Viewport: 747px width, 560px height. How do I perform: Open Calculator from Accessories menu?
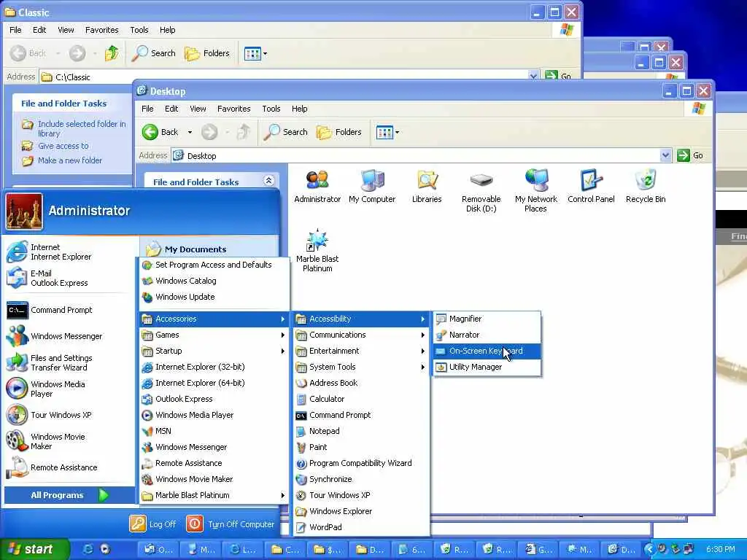(x=360, y=399)
